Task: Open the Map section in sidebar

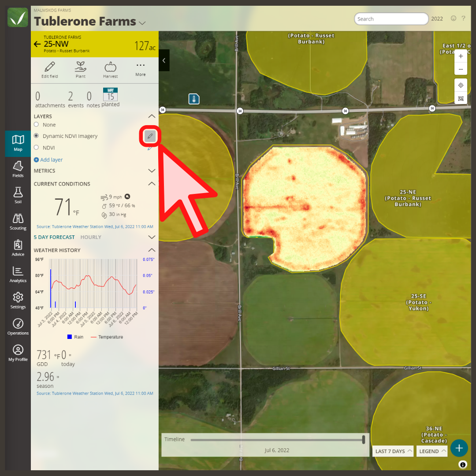Action: (18, 143)
